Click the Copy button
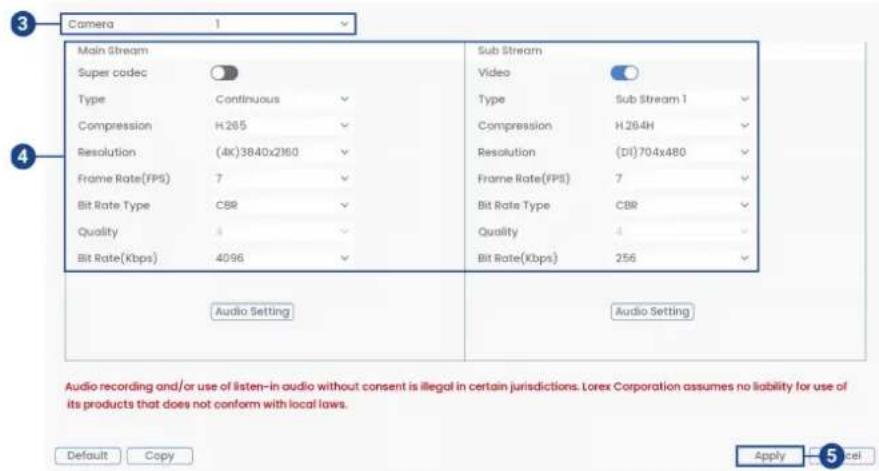The height and width of the screenshot is (471, 879). [160, 456]
